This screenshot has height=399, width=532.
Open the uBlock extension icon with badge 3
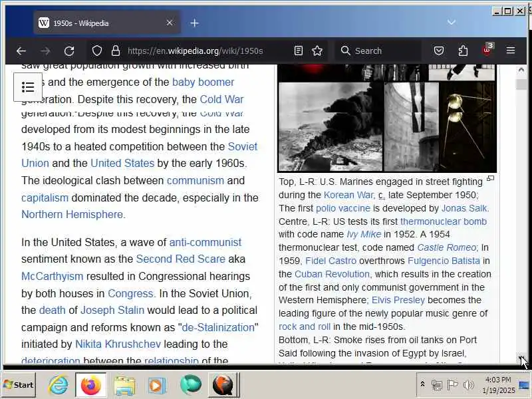(487, 50)
